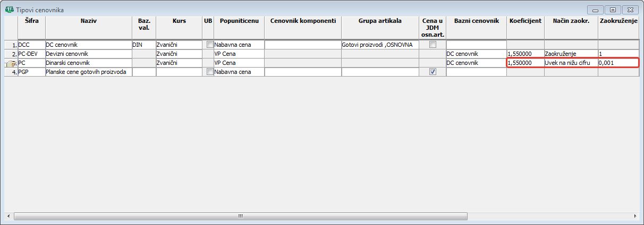Screen dimensions: 644x225
Task: Click the Koeficijent column header
Action: point(525,21)
